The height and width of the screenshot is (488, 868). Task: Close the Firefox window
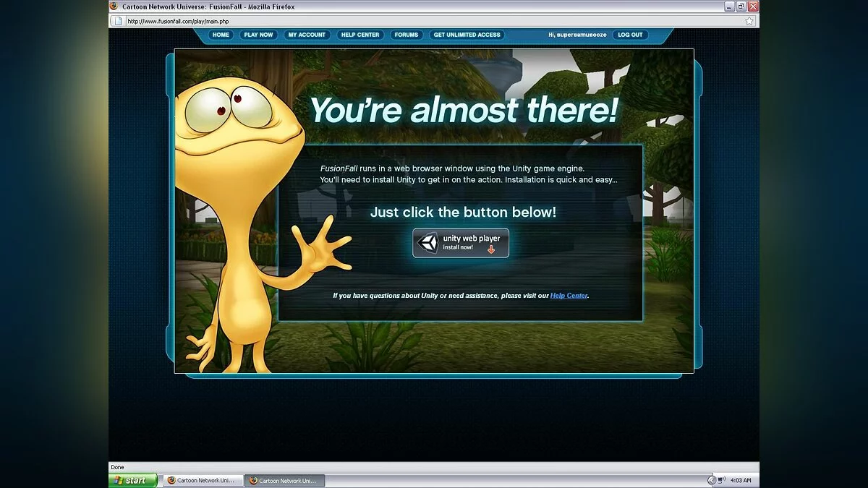tap(753, 6)
